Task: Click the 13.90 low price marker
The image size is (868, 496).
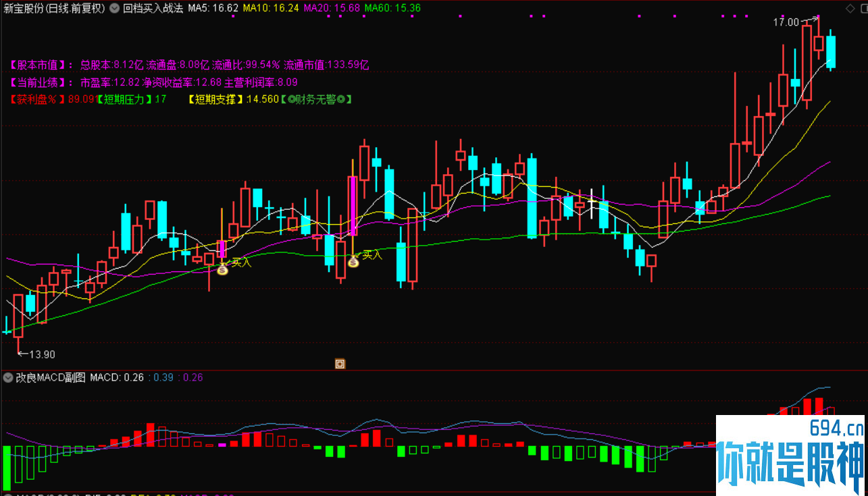Action: [x=41, y=354]
